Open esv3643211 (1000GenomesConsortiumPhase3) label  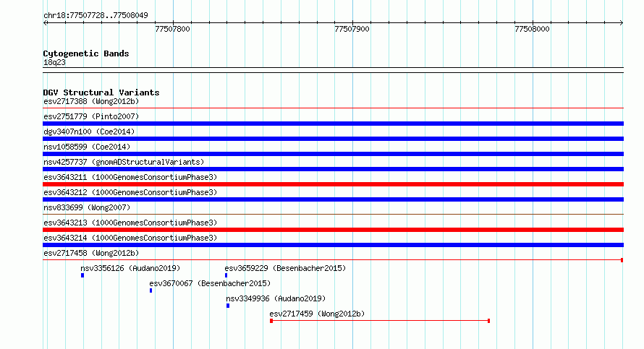[130, 177]
